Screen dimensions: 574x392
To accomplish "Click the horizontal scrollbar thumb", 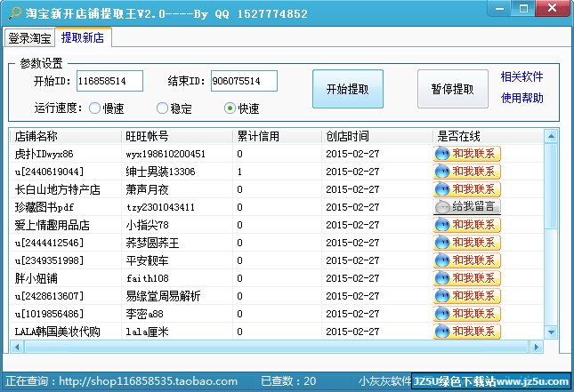I will tap(277, 347).
